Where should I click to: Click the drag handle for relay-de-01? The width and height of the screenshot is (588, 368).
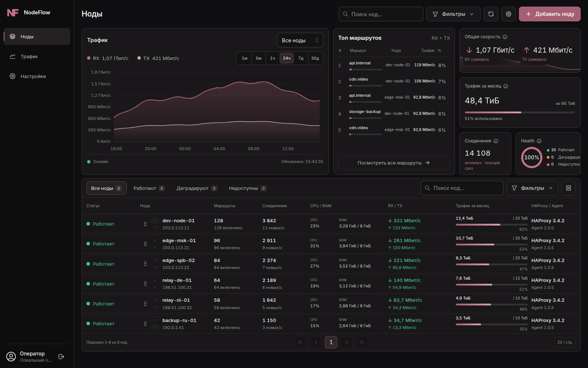tap(145, 284)
